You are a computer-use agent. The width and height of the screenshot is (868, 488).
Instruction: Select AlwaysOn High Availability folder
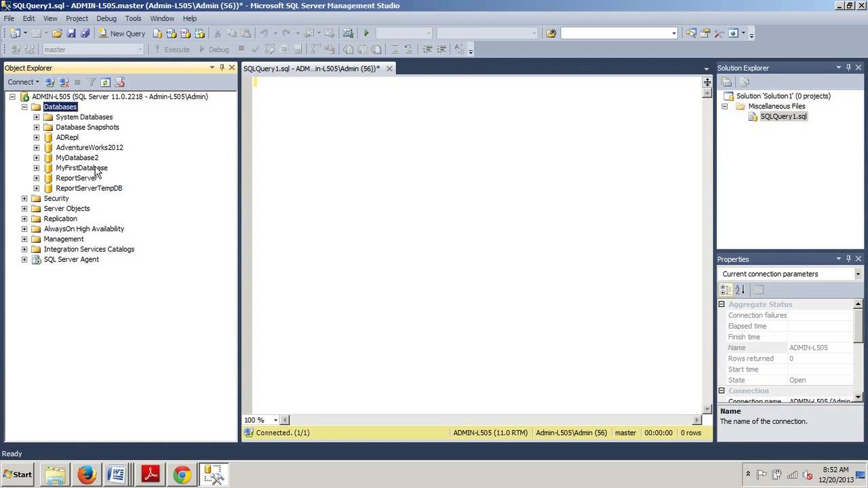(84, 229)
